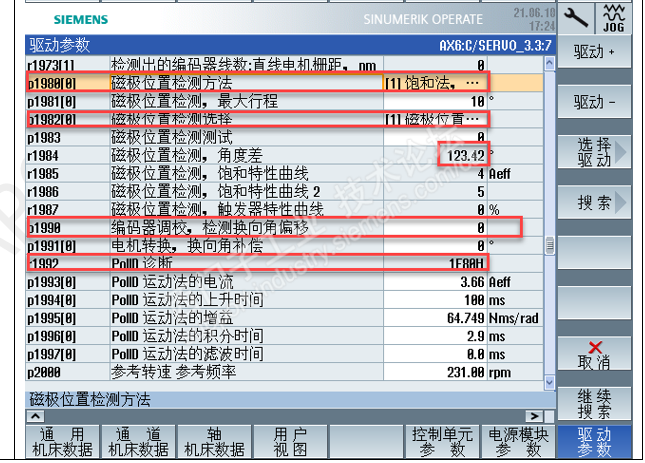Screen dimensions: 645x463
Task: Select parameter row p2000
Action: click(x=284, y=372)
